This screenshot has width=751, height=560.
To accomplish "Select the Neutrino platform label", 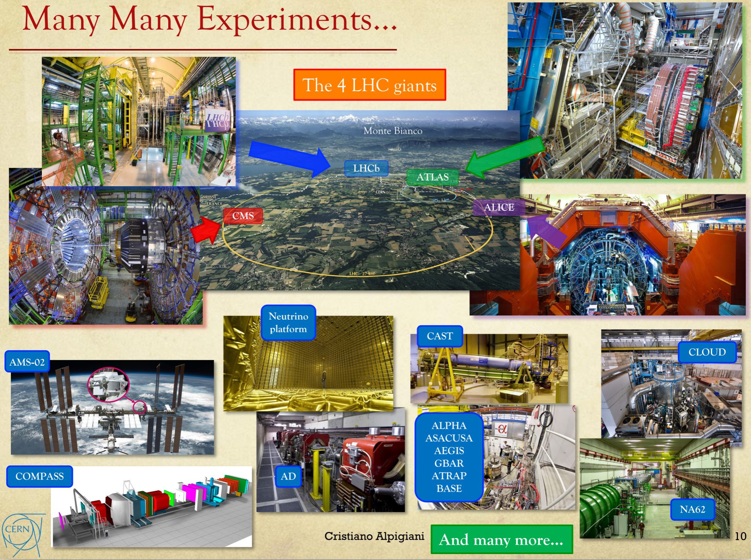I will point(288,323).
